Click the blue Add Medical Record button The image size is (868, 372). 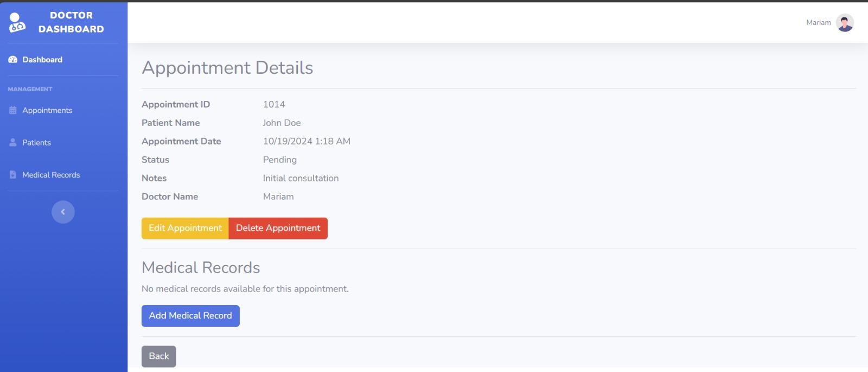point(190,316)
